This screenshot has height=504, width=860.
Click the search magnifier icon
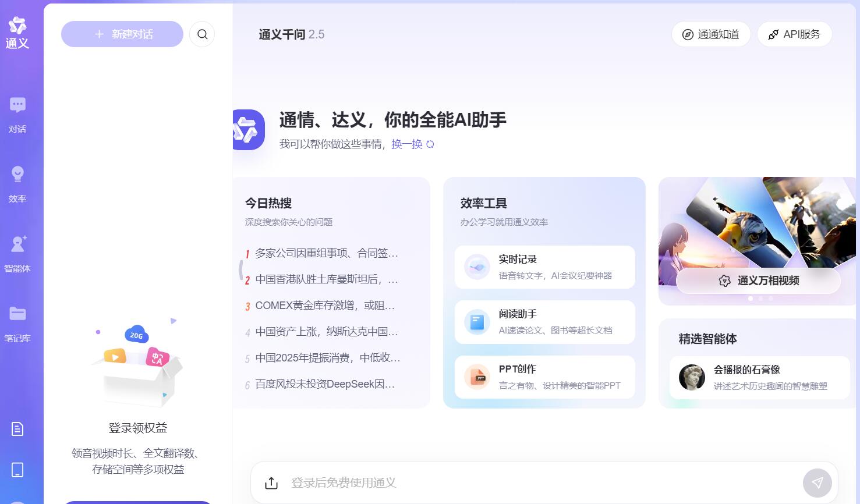(x=202, y=34)
